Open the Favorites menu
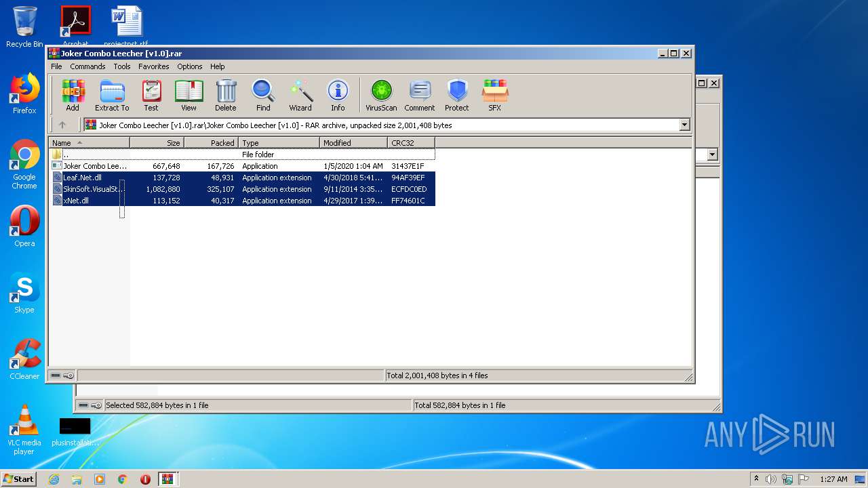 154,66
